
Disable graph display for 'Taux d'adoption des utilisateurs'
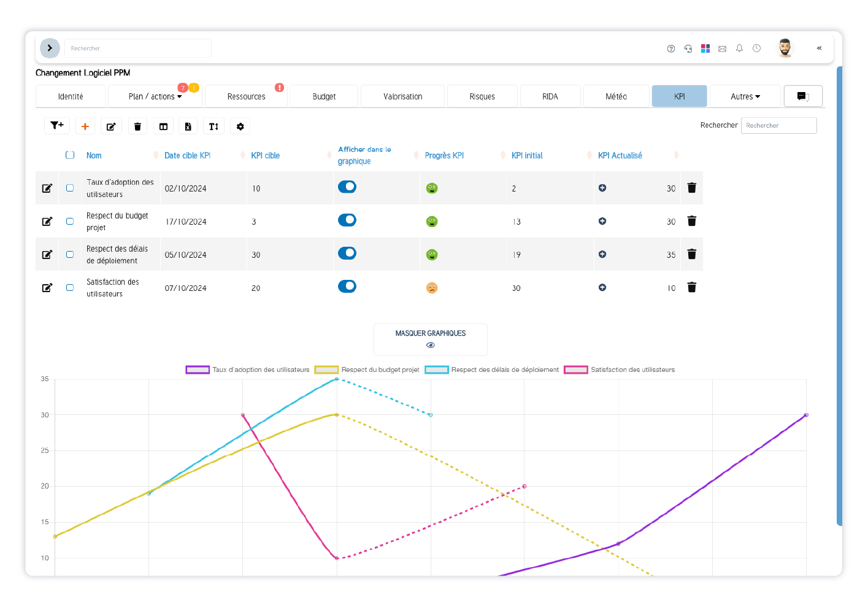point(347,187)
